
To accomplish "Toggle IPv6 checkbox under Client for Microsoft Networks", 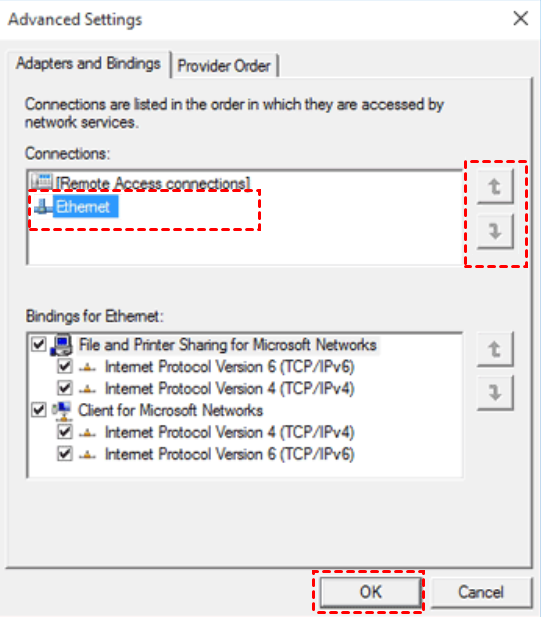I will point(65,454).
